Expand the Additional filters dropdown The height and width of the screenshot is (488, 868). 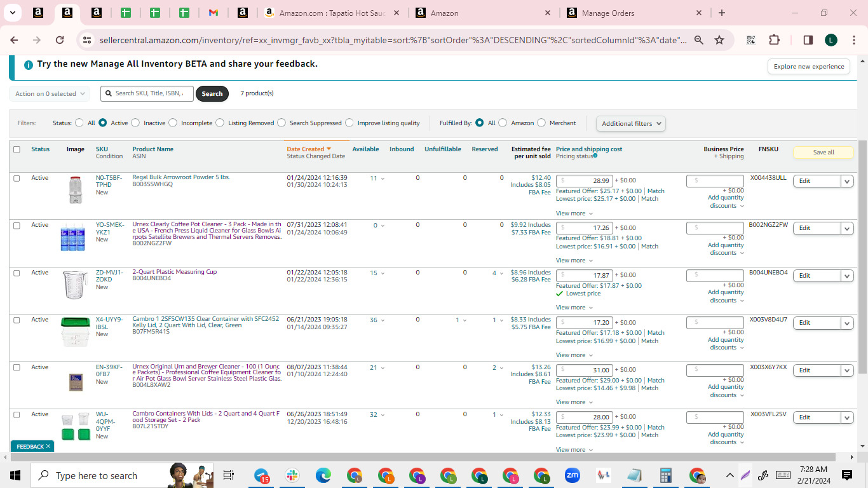click(631, 123)
